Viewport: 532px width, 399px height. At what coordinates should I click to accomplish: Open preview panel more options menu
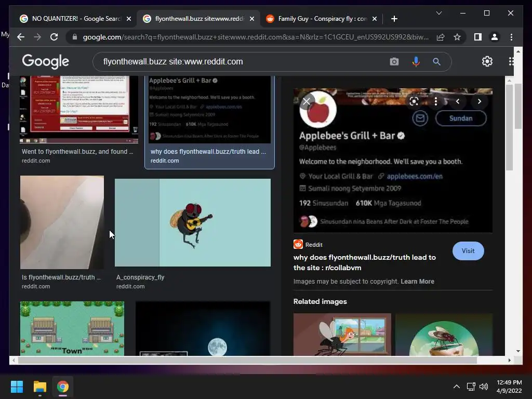coord(436,101)
